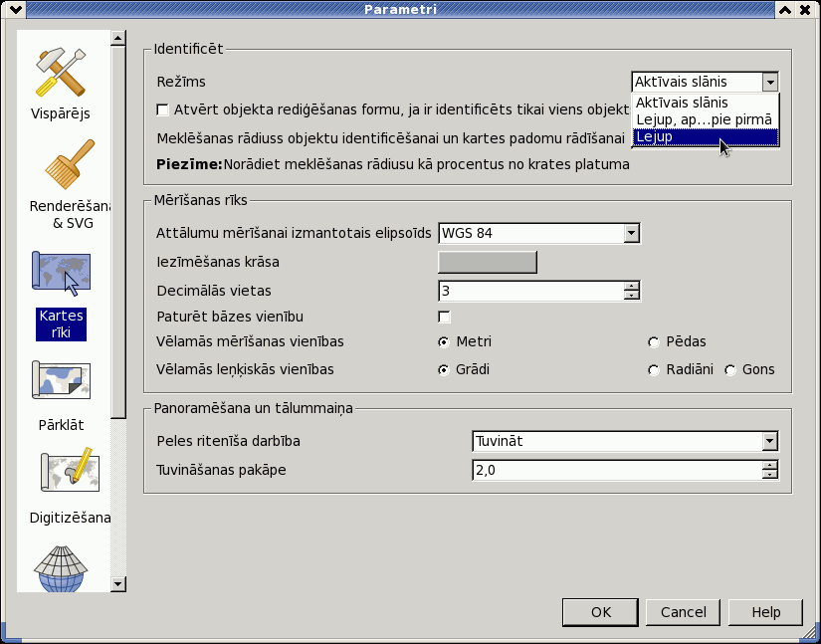Select the Metri radio button
Viewport: 821px width, 644px height.
coord(444,342)
